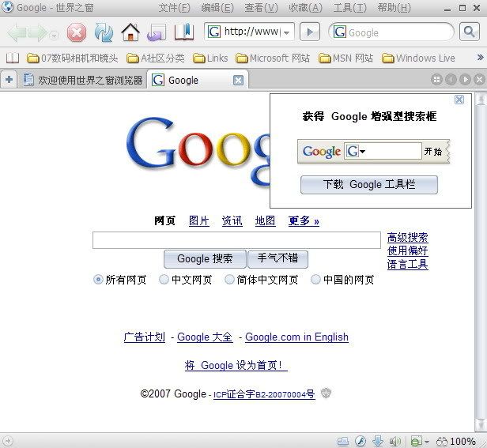Image resolution: width=487 pixels, height=448 pixels.
Task: Open the MSN 网站 bookmark folder
Action: 345,58
